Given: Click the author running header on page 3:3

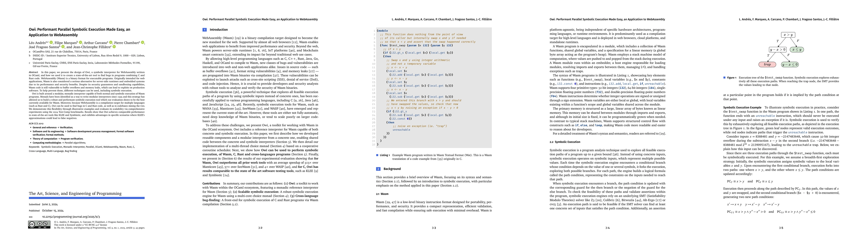Looking at the screenshot, I should pyautogui.click(x=441, y=19).
